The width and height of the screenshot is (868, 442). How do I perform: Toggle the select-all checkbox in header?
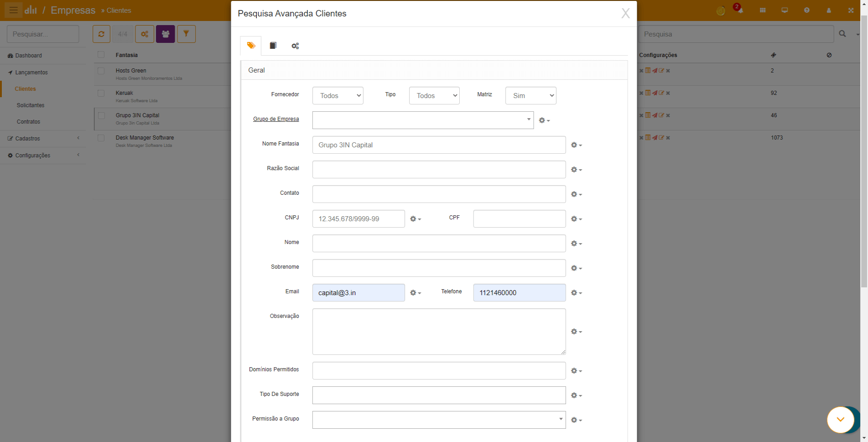(101, 55)
